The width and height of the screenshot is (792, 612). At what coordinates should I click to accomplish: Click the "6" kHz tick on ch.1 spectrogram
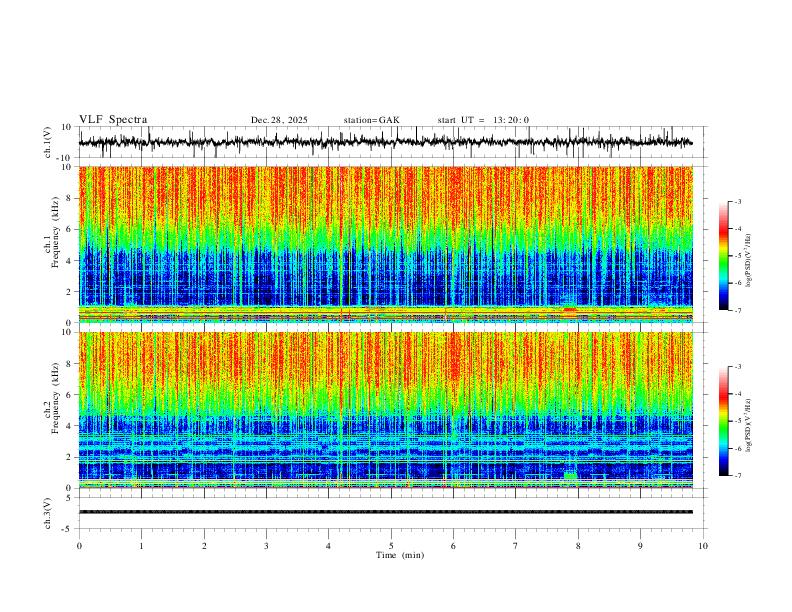coord(69,229)
